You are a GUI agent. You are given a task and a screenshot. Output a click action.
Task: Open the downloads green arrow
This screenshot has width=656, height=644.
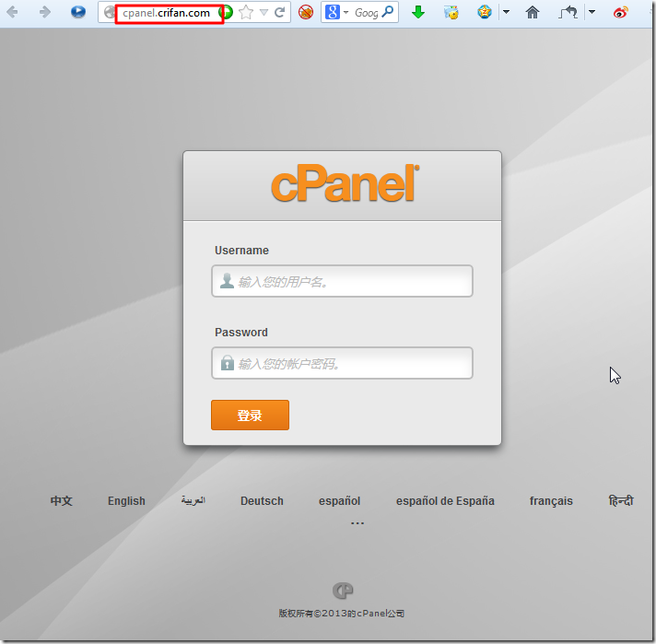coord(418,13)
